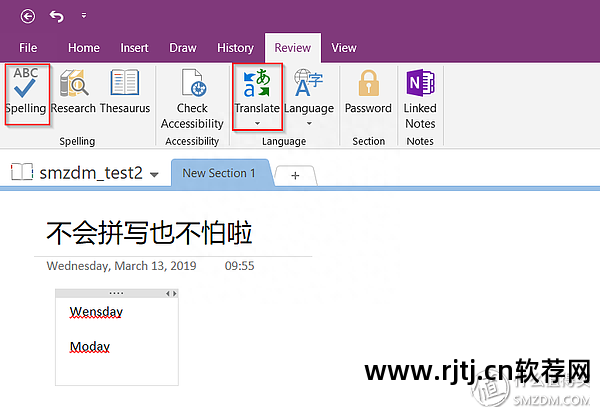Open the Draw ribbon tab

[183, 48]
